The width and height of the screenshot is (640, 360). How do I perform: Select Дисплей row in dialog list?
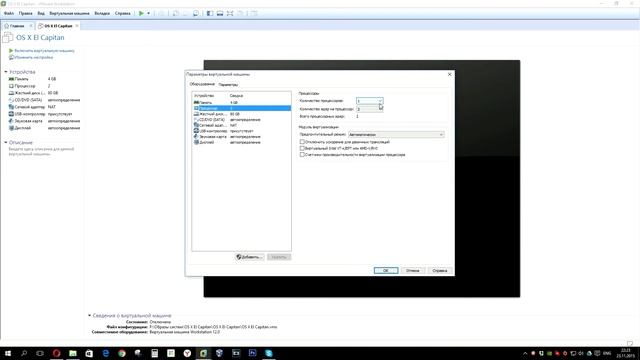[242, 142]
